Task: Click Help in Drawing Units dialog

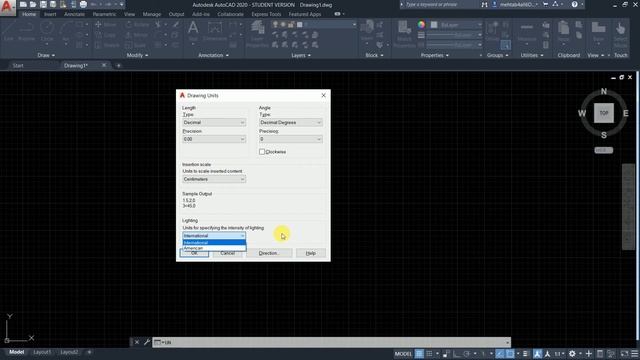Action: click(311, 253)
